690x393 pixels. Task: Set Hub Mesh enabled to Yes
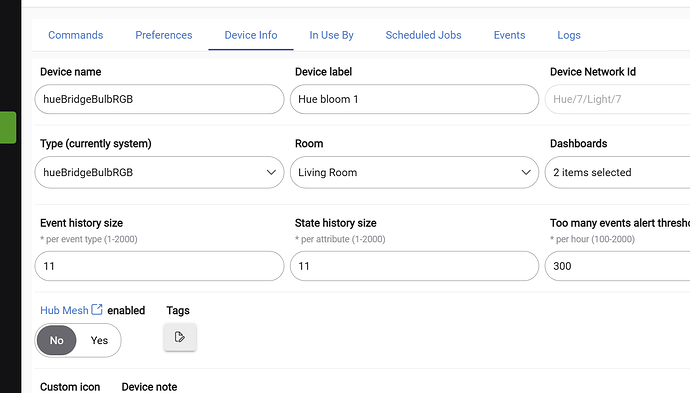pos(99,340)
